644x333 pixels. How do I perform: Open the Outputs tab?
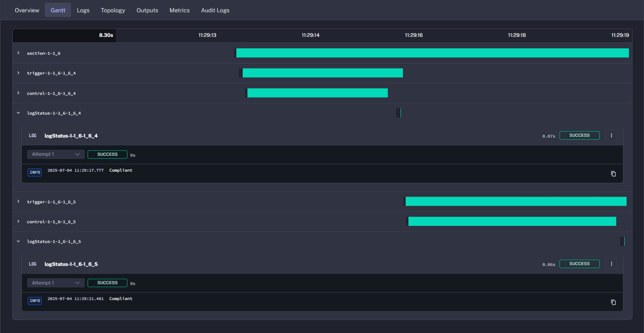[x=147, y=10]
